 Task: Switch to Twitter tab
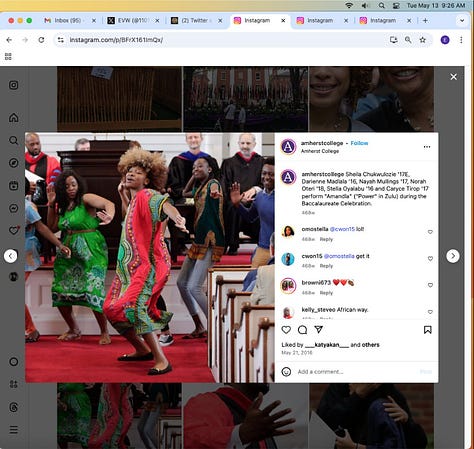[x=196, y=20]
